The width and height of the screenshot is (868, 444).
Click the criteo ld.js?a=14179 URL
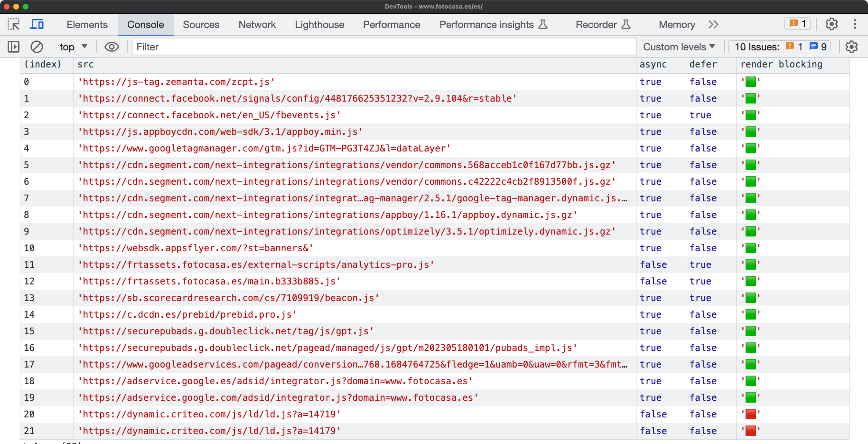pyautogui.click(x=209, y=431)
